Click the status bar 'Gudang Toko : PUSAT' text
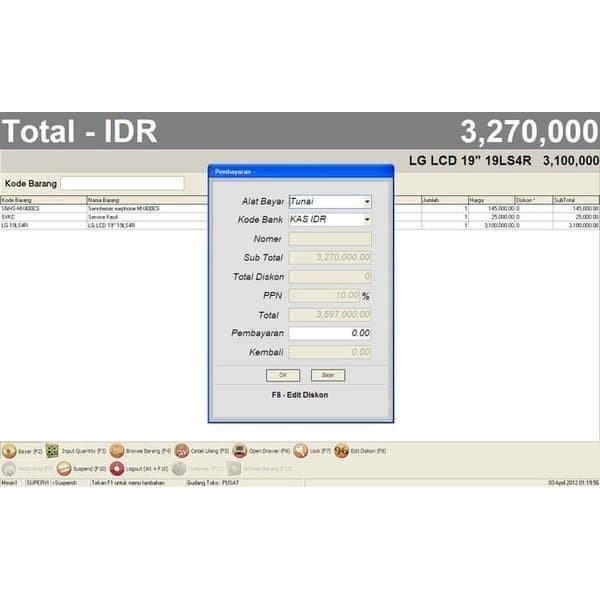600x600 pixels. point(213,483)
